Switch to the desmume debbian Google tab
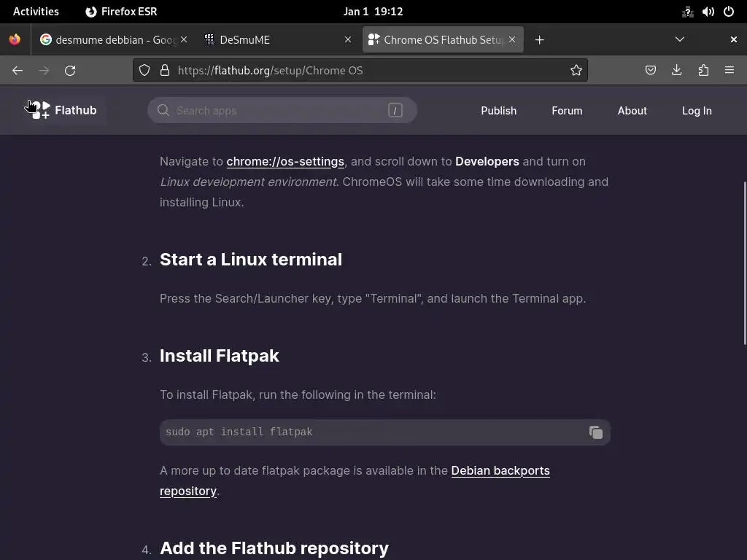This screenshot has width=747, height=560. (109, 39)
